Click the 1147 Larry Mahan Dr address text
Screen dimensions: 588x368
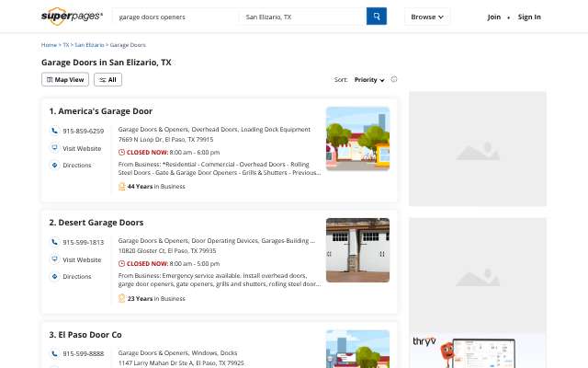point(181,363)
